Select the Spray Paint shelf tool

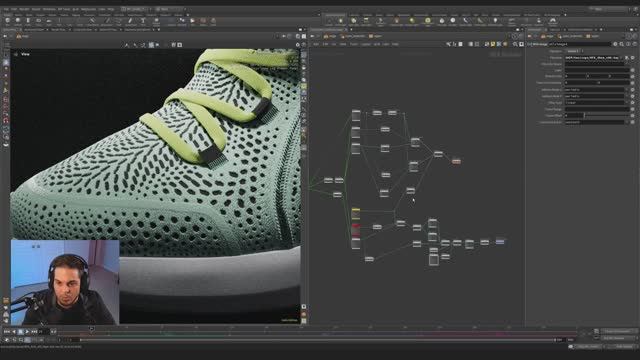(130, 22)
